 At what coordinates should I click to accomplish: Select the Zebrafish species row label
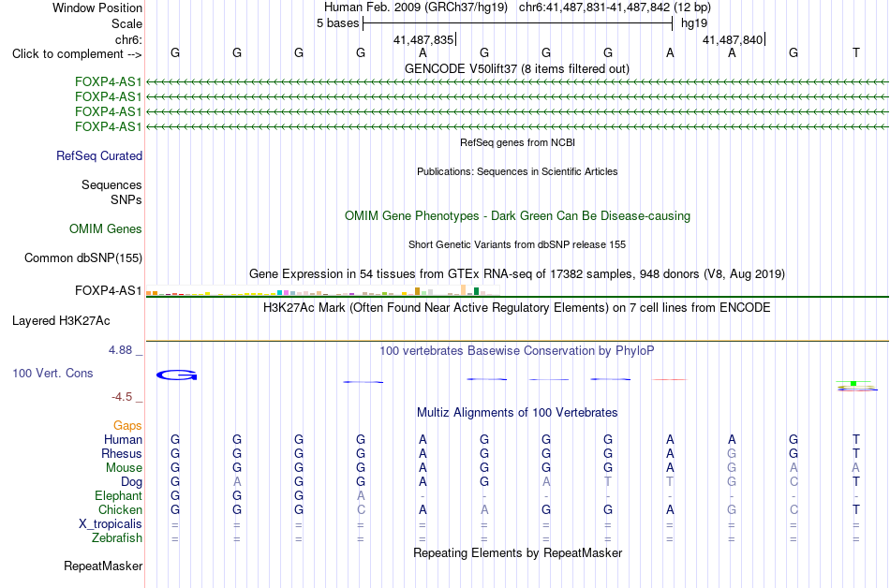pyautogui.click(x=117, y=537)
